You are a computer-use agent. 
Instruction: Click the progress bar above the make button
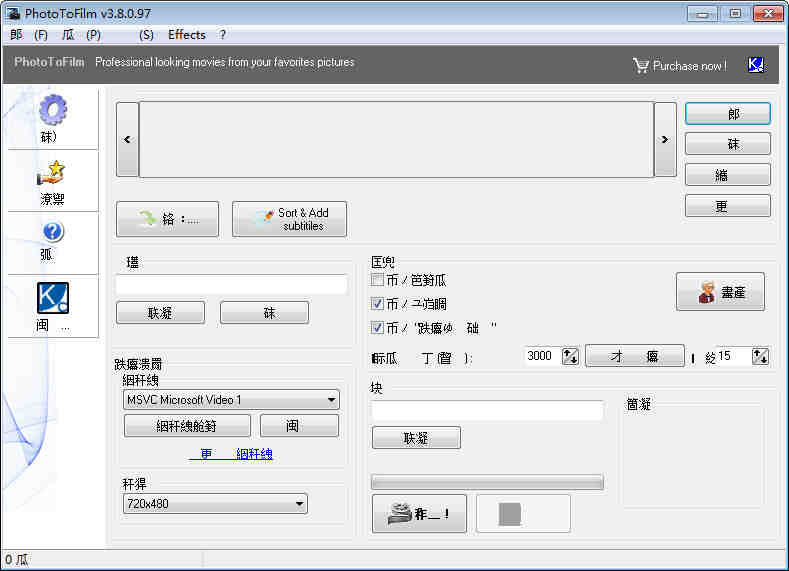pyautogui.click(x=487, y=482)
